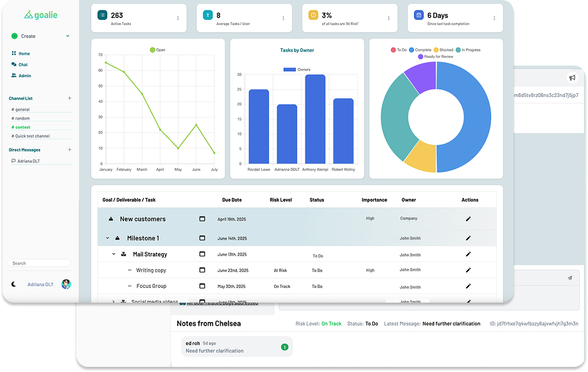This screenshot has height=372, width=588.
Task: Click the 6 Days calendar completion icon
Action: coord(418,14)
